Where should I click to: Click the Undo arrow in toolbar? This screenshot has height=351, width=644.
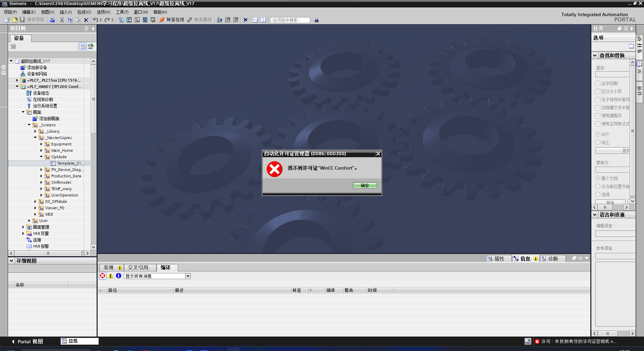click(x=95, y=20)
